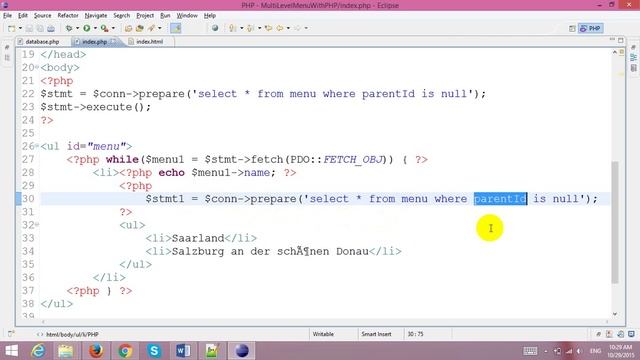Image resolution: width=640 pixels, height=360 pixels.
Task: Click the Next Annotation icon
Action: click(233, 28)
